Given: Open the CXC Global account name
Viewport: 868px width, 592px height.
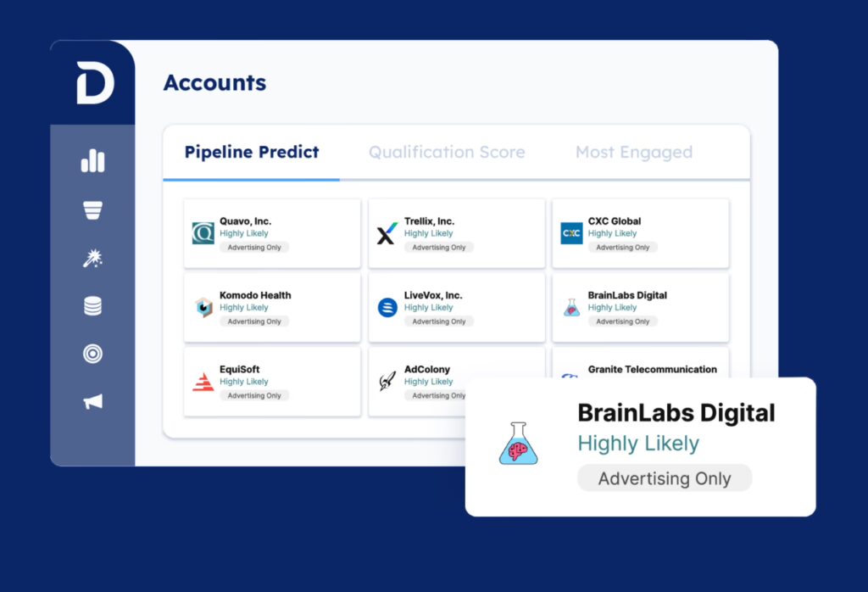Looking at the screenshot, I should (614, 221).
